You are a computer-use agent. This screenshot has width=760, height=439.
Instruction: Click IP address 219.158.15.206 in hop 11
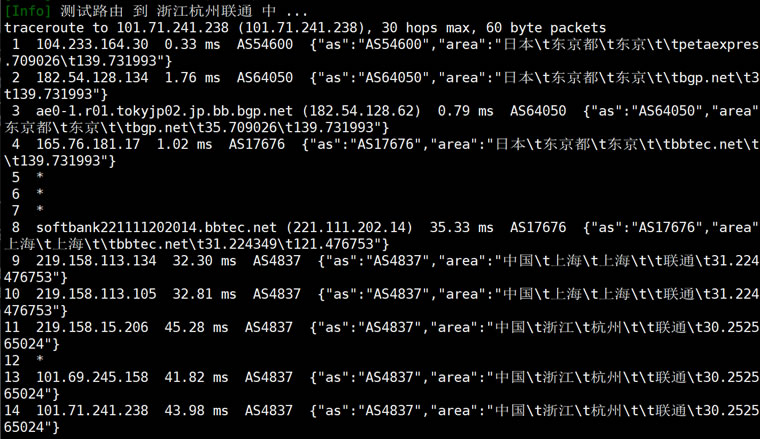click(x=92, y=327)
